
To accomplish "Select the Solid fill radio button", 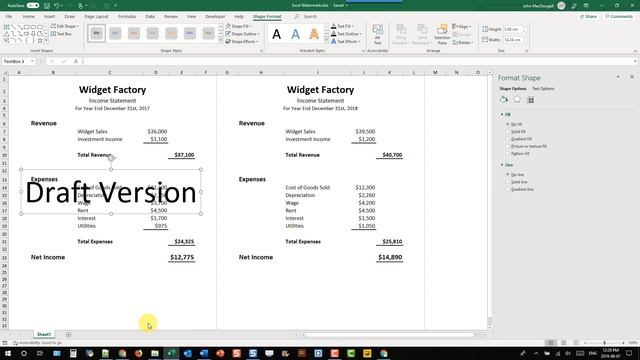I will click(508, 131).
